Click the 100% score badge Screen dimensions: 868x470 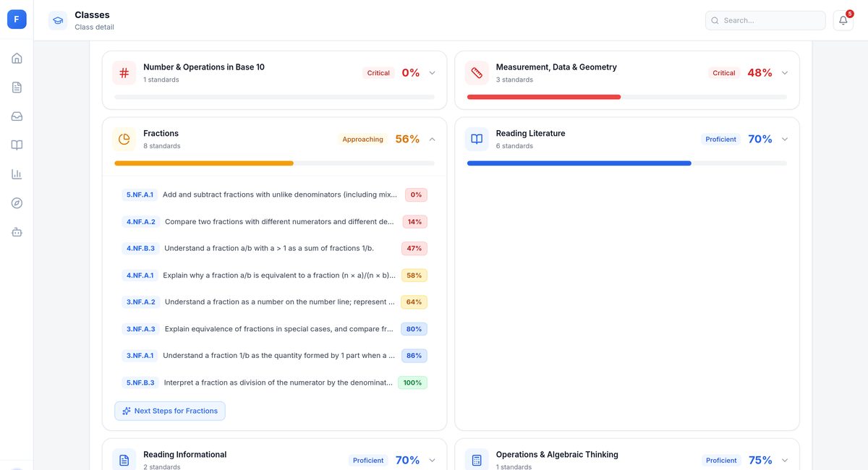pos(412,382)
